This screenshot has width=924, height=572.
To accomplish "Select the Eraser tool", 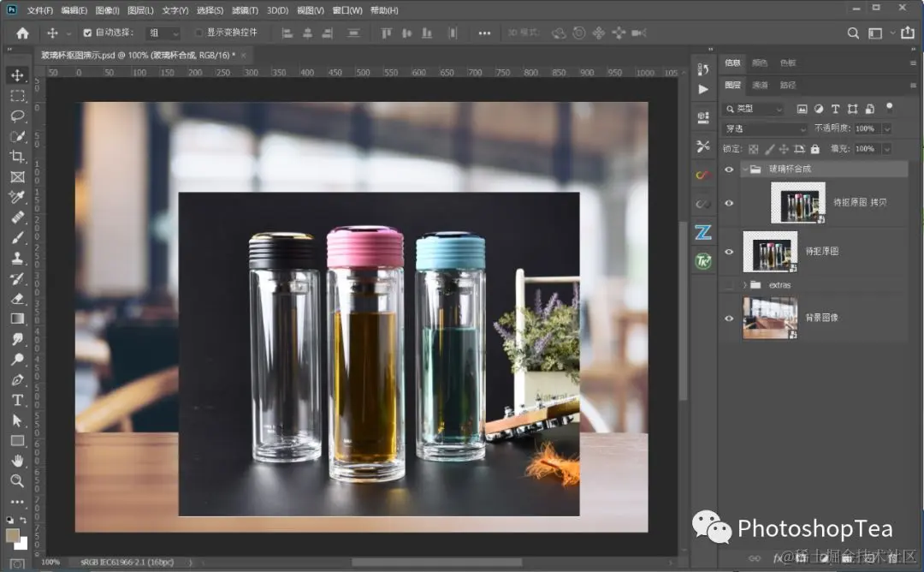I will pyautogui.click(x=17, y=299).
